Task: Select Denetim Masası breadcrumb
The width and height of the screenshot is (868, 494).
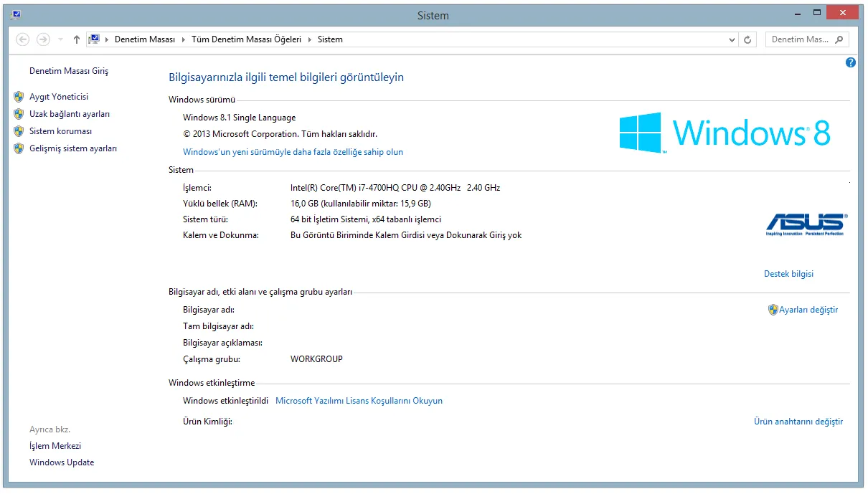Action: [145, 39]
